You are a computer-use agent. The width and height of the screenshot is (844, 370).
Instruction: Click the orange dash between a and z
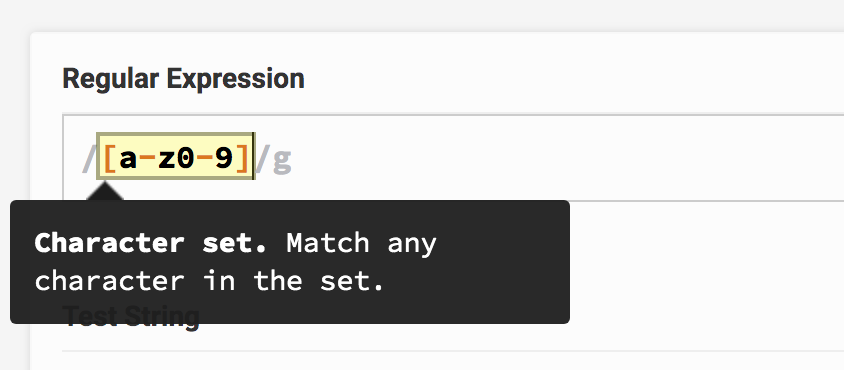pyautogui.click(x=147, y=158)
